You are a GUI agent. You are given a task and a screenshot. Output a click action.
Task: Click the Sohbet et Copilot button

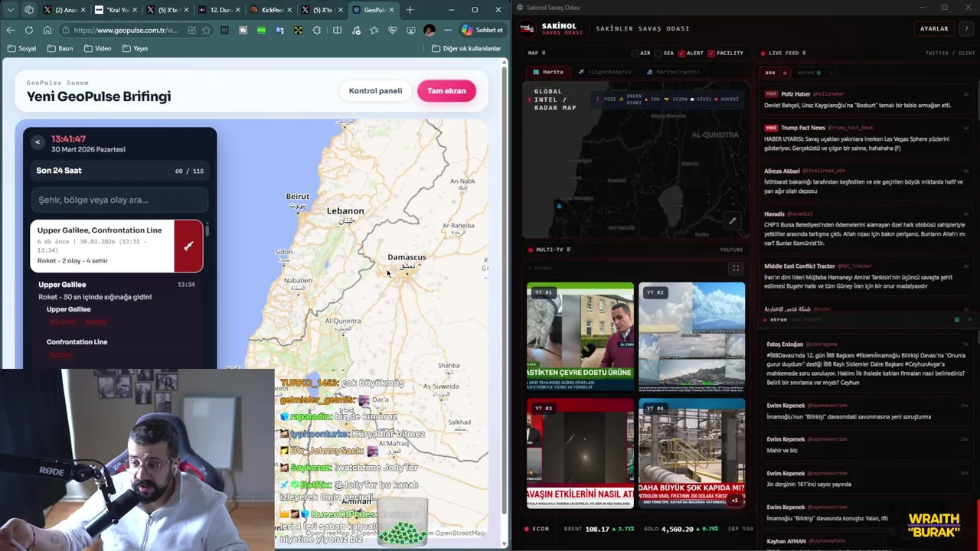pyautogui.click(x=482, y=30)
